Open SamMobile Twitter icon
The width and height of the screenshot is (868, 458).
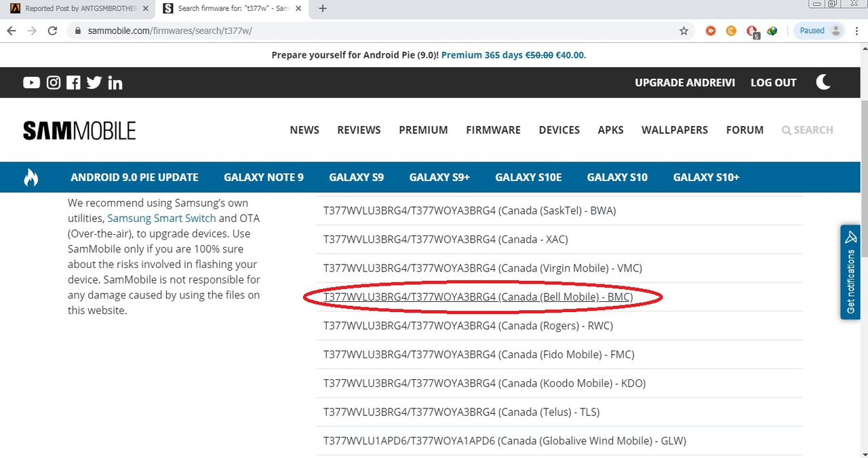click(x=94, y=83)
